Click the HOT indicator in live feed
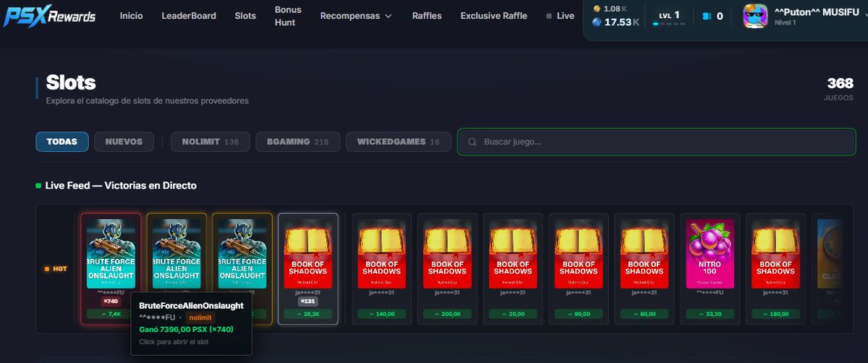Viewport: 868px width, 363px height. [x=56, y=268]
